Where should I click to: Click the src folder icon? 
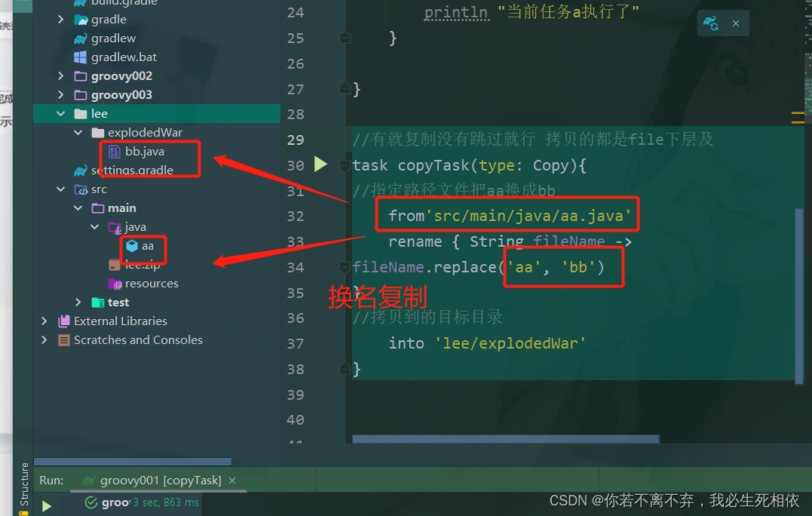pyautogui.click(x=81, y=189)
